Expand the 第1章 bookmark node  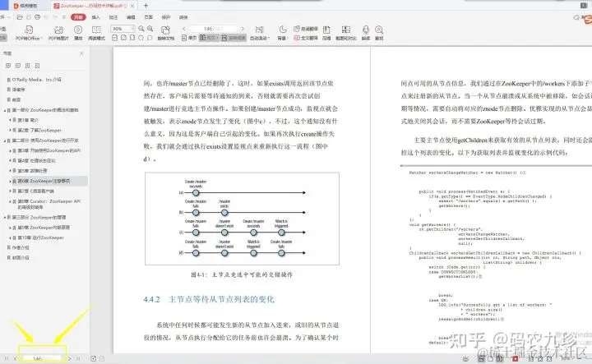point(10,120)
